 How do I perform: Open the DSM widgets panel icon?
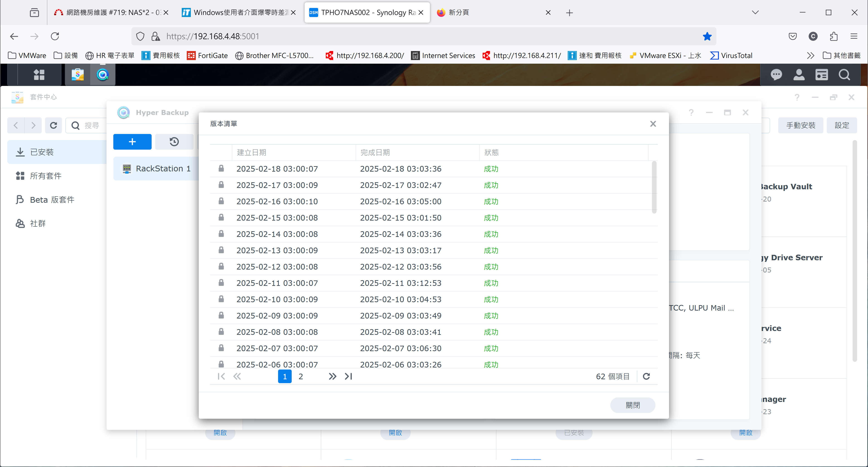(x=822, y=74)
